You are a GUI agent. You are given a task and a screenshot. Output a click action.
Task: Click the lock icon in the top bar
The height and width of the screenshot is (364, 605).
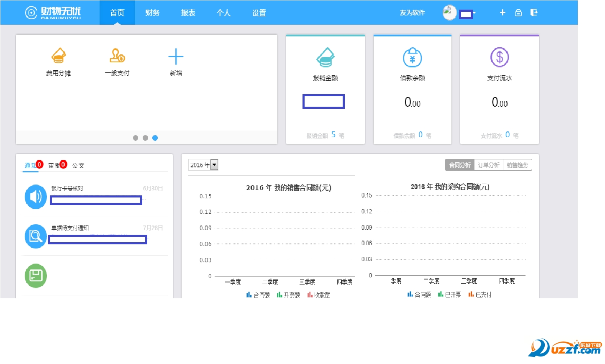[518, 13]
